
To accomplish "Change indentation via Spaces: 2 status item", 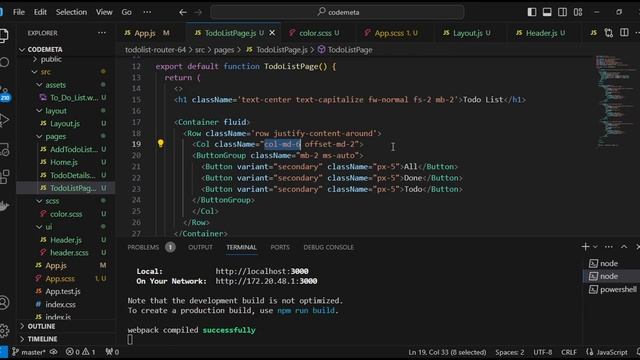I will tap(509, 352).
